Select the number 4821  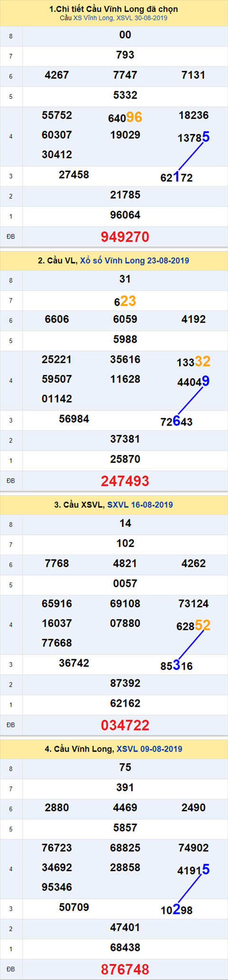125,564
